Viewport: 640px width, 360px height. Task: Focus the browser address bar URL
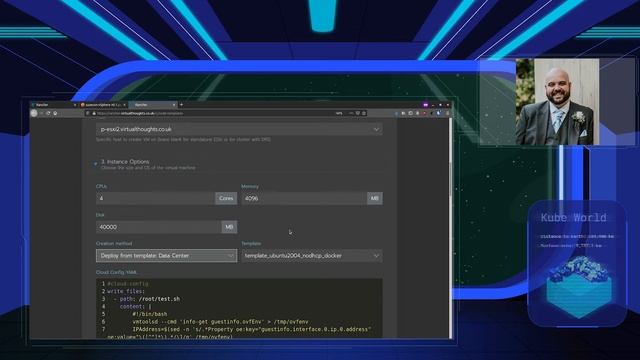140,113
